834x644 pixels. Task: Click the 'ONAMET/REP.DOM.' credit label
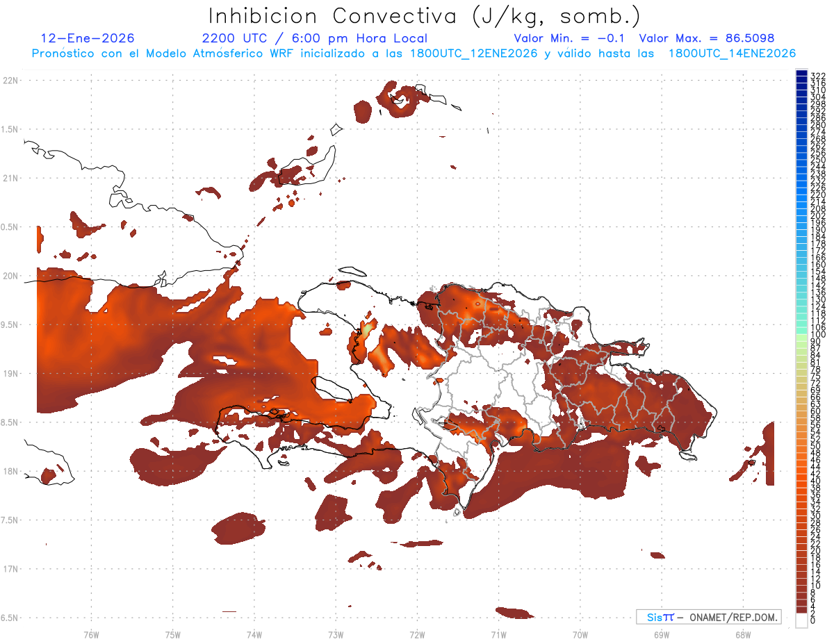(x=733, y=617)
